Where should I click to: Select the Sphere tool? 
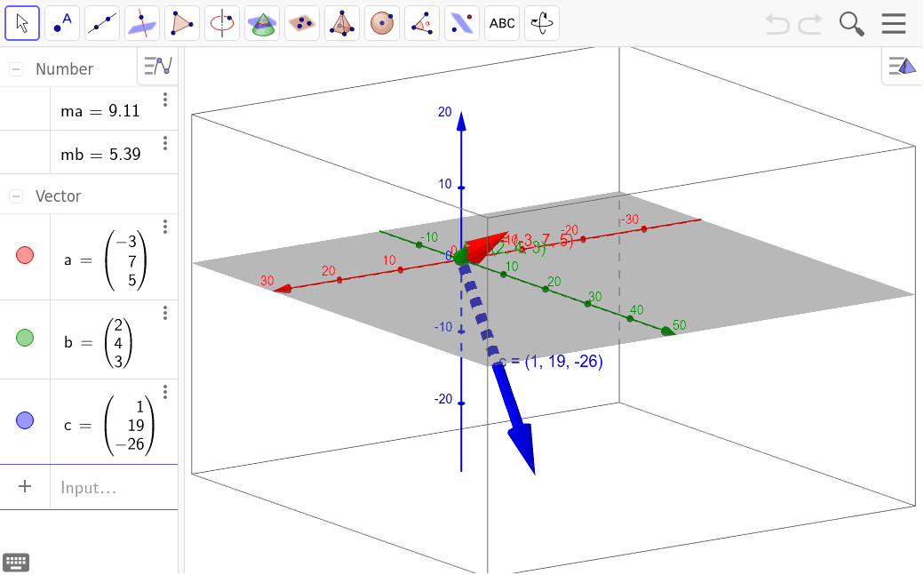pyautogui.click(x=382, y=24)
